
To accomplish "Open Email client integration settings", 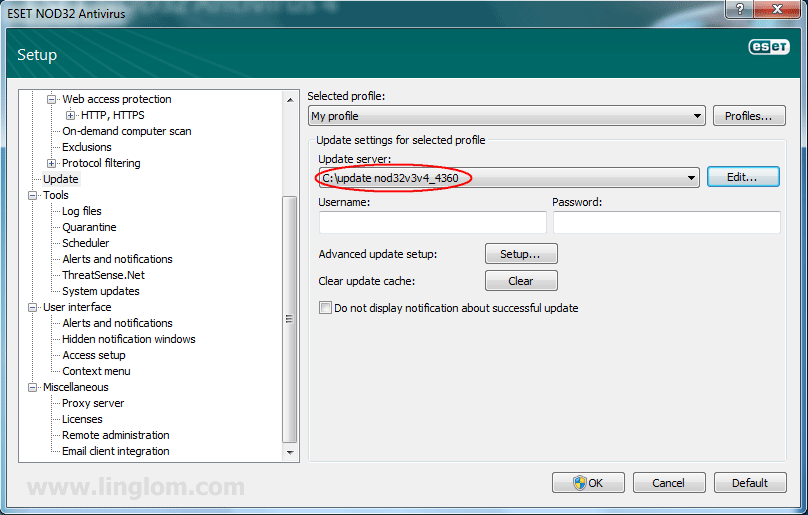I will click(115, 451).
